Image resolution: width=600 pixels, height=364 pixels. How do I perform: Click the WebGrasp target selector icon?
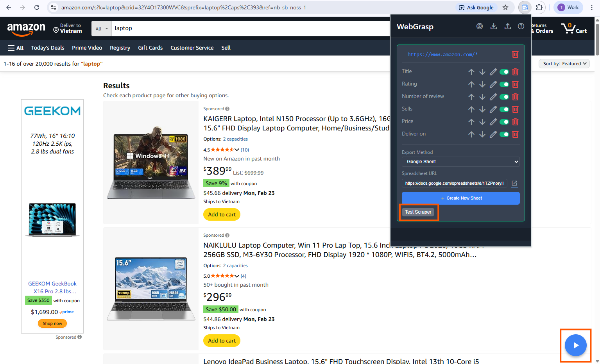tap(480, 26)
